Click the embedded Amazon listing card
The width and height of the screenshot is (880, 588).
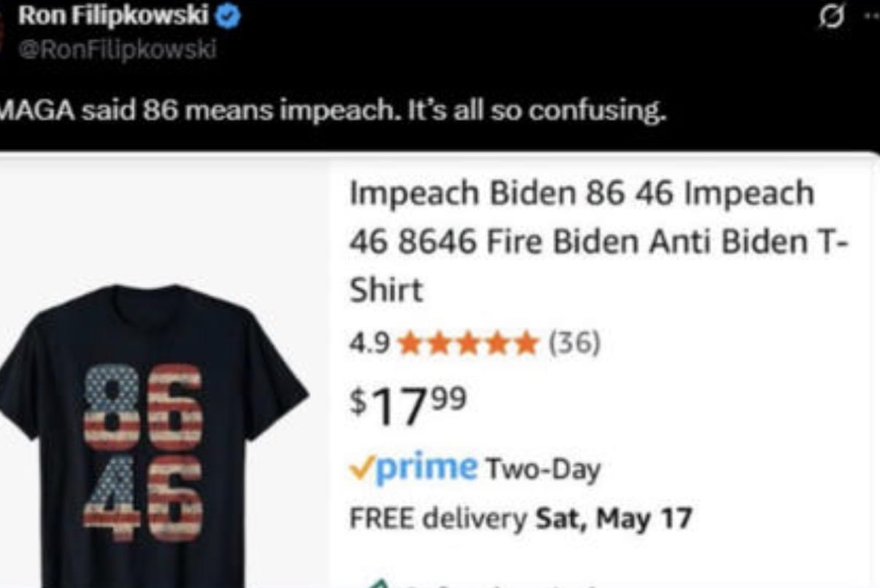[439, 370]
